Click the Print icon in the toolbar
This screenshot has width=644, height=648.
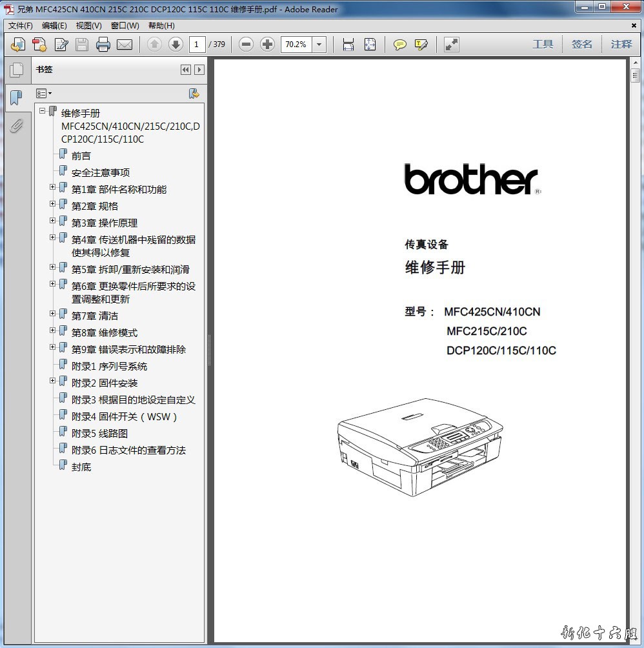[103, 45]
